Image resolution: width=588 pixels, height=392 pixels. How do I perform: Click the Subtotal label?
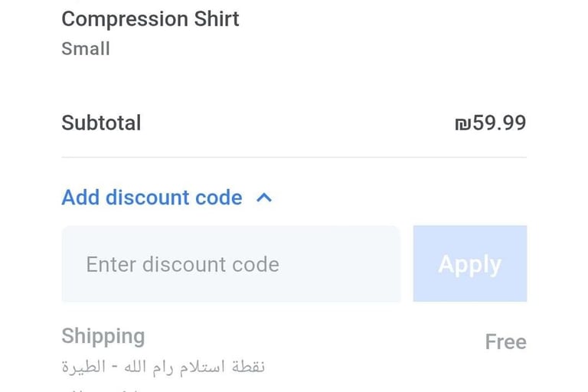coord(101,123)
